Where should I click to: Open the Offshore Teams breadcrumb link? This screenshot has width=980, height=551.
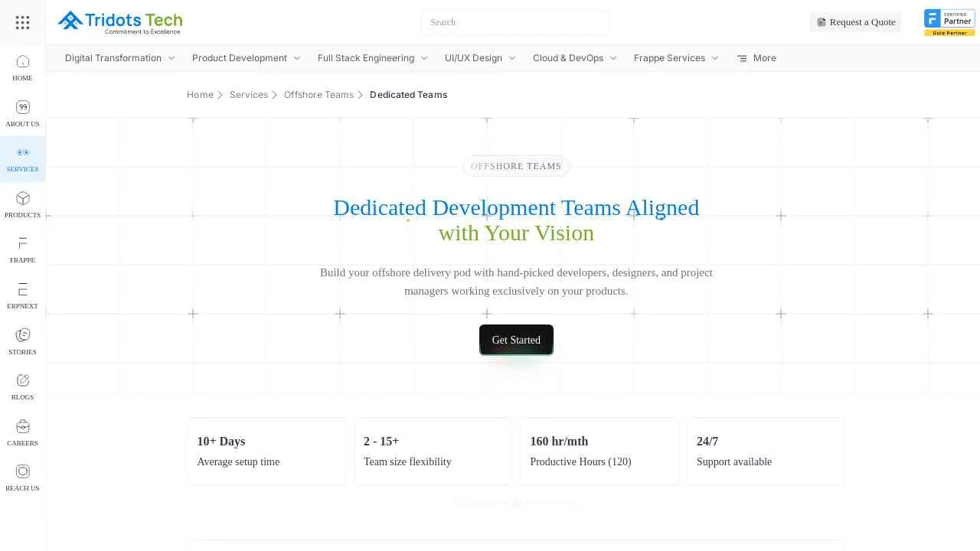(318, 95)
